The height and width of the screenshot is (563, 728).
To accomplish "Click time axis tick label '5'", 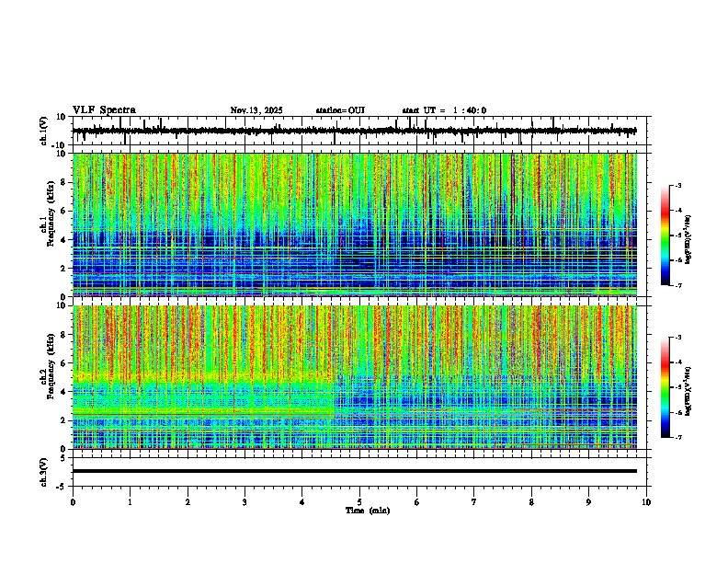I will pyautogui.click(x=359, y=502).
